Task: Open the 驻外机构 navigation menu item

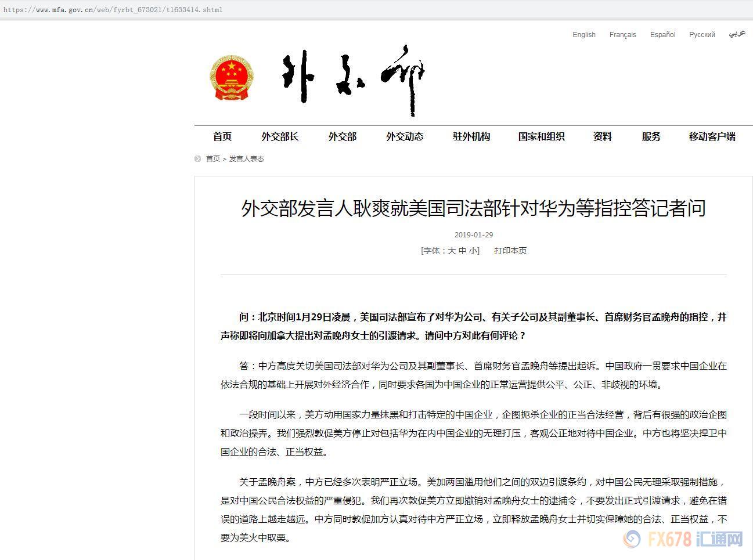Action: (x=471, y=136)
